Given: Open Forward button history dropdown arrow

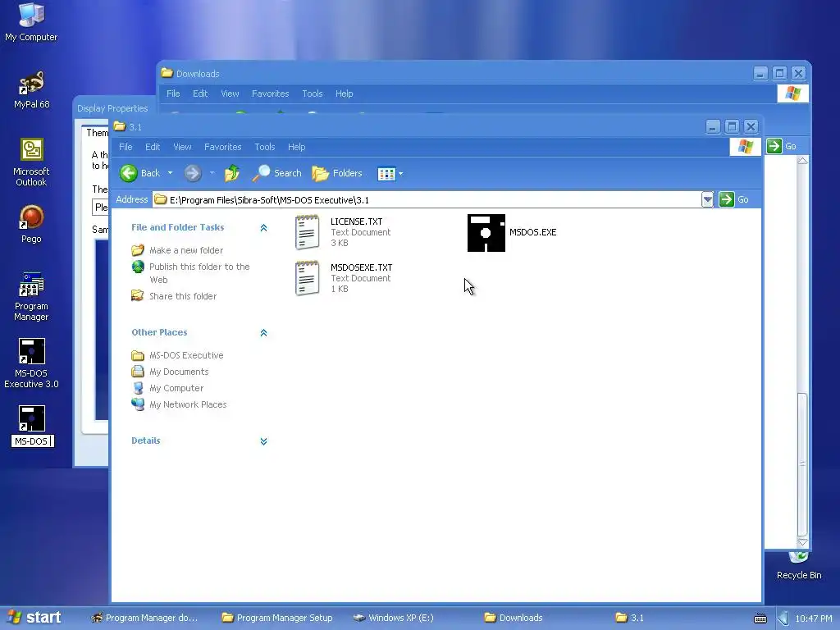Looking at the screenshot, I should tap(212, 173).
